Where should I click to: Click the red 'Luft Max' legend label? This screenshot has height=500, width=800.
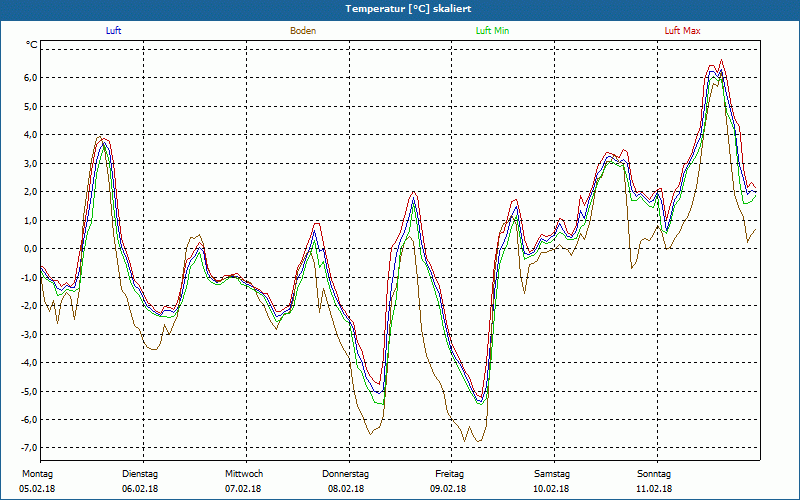pyautogui.click(x=682, y=31)
